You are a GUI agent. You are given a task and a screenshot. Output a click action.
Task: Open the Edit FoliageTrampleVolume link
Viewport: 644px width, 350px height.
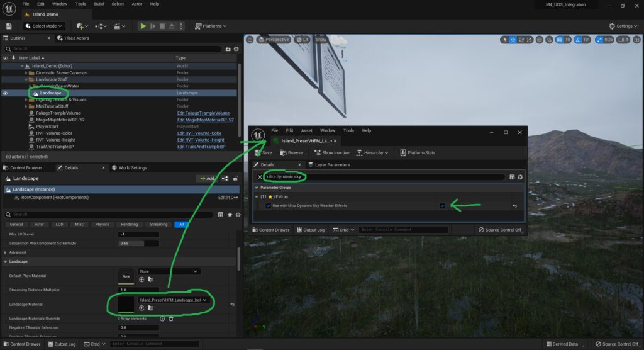pos(203,113)
